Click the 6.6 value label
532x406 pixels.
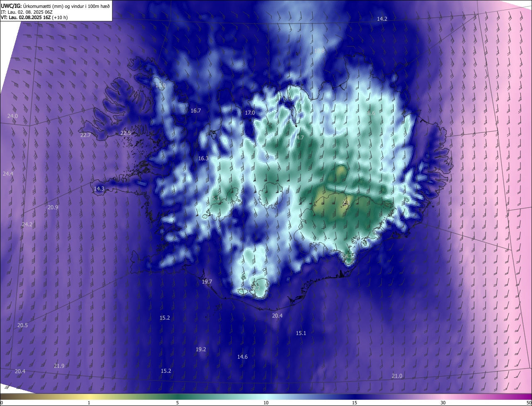371,113
